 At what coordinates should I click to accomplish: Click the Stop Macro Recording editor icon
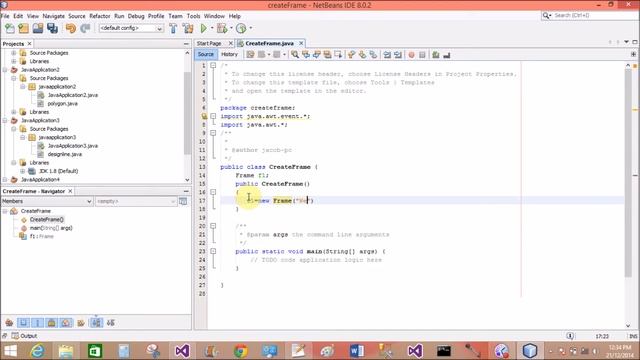coord(422,55)
